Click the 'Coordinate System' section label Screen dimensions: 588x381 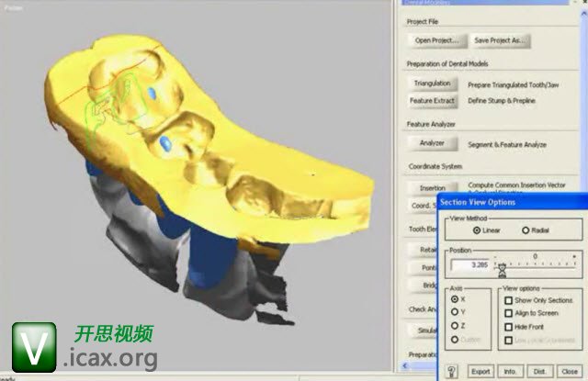pos(435,166)
